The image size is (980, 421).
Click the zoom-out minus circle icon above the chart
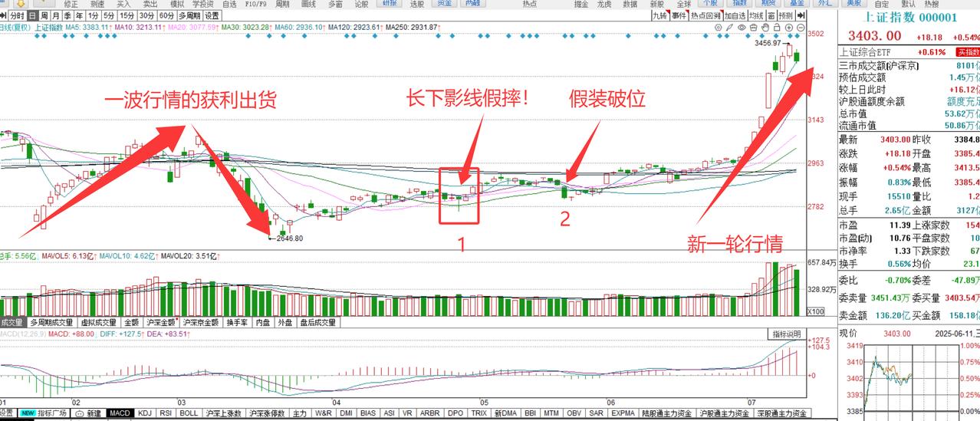click(800, 28)
